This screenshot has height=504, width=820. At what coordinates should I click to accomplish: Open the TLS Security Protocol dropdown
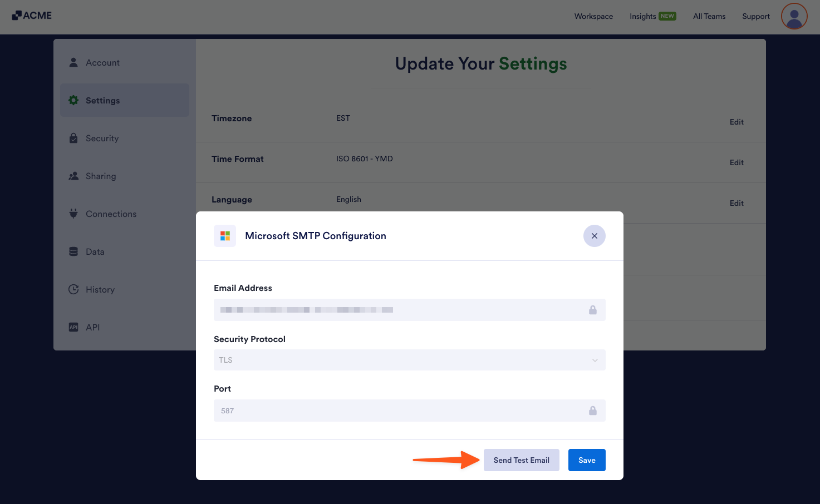click(x=409, y=360)
